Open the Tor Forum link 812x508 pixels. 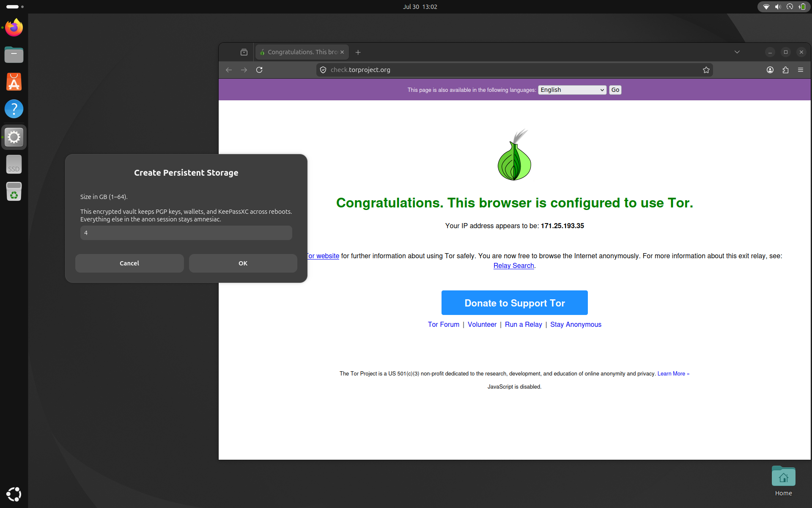[x=443, y=324]
